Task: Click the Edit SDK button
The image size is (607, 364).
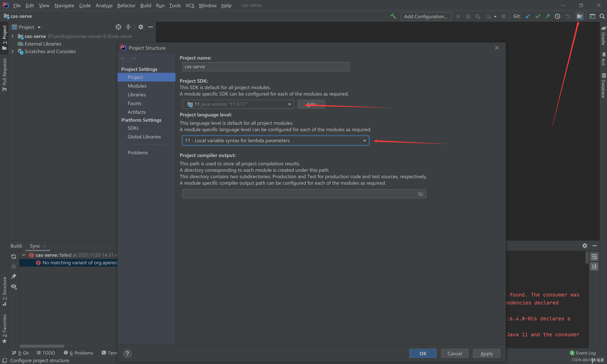Action: click(x=311, y=104)
